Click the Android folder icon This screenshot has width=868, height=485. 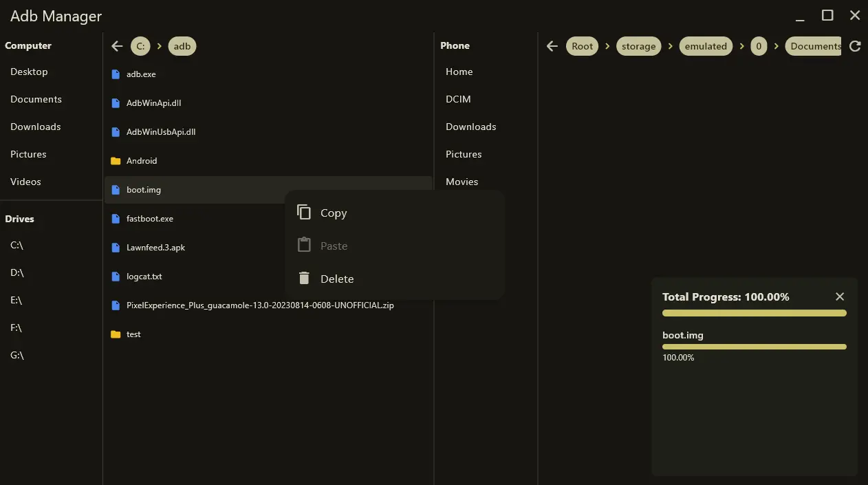pyautogui.click(x=116, y=161)
